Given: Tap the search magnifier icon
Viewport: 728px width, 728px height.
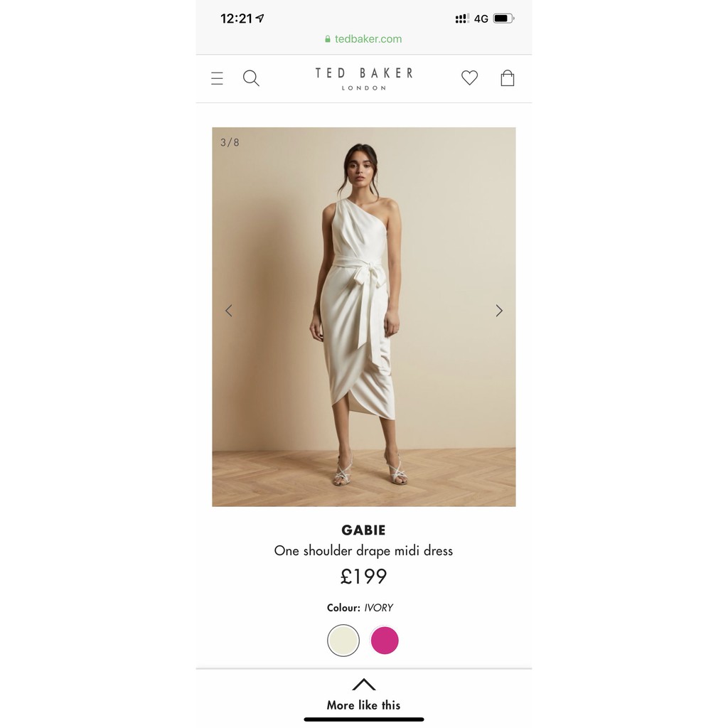Looking at the screenshot, I should point(251,78).
